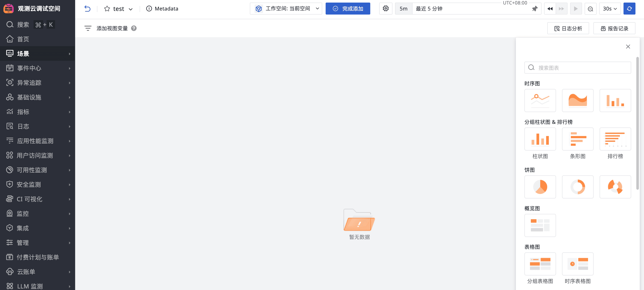Open dashboard settings gear icon
644x290 pixels.
click(x=385, y=9)
